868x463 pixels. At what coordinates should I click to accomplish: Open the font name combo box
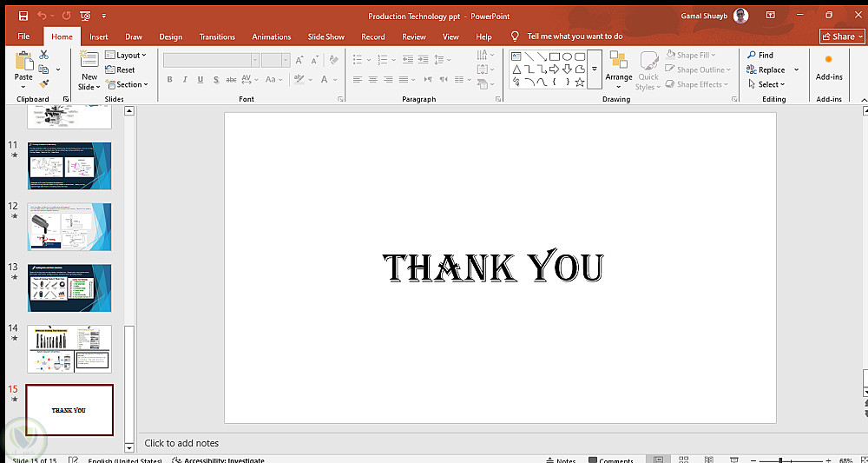(x=212, y=60)
